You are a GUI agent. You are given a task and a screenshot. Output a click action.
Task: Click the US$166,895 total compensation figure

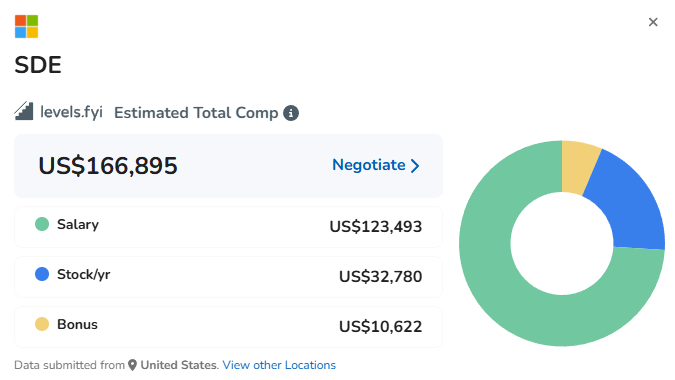coord(108,166)
